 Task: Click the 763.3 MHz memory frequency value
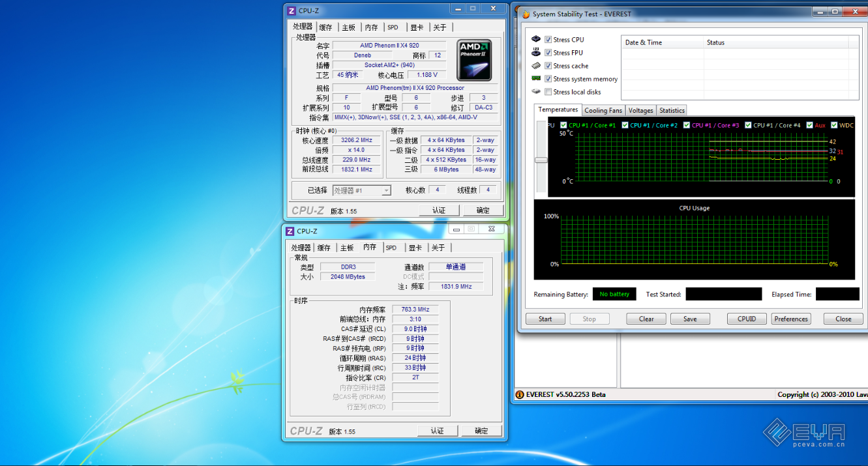click(415, 310)
